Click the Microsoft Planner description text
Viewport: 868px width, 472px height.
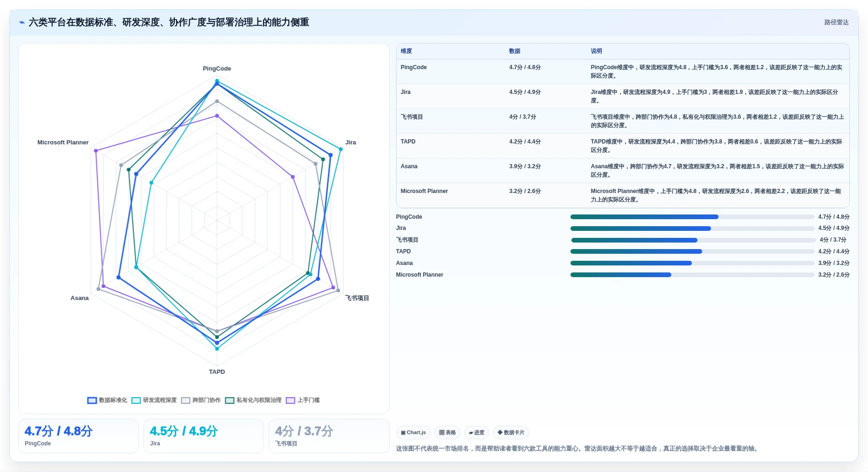click(x=717, y=195)
